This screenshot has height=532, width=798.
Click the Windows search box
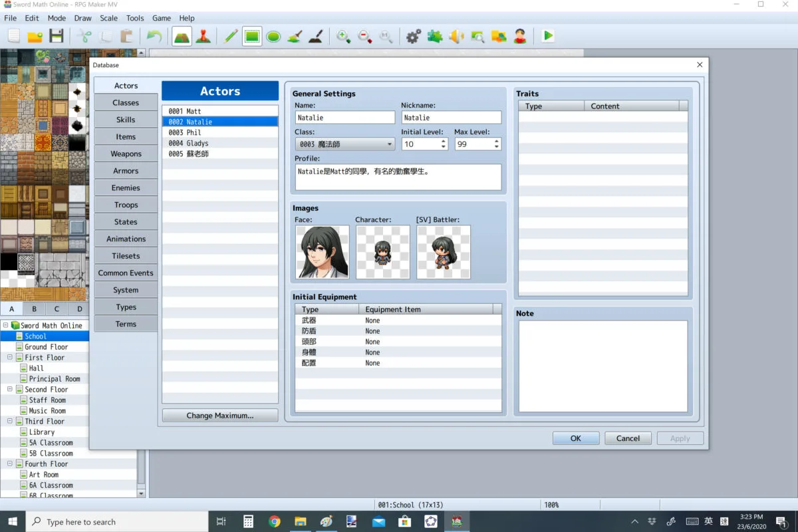[x=117, y=521]
